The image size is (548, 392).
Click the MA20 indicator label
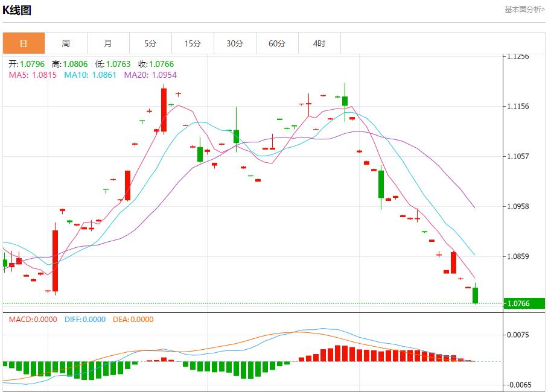(x=150, y=75)
